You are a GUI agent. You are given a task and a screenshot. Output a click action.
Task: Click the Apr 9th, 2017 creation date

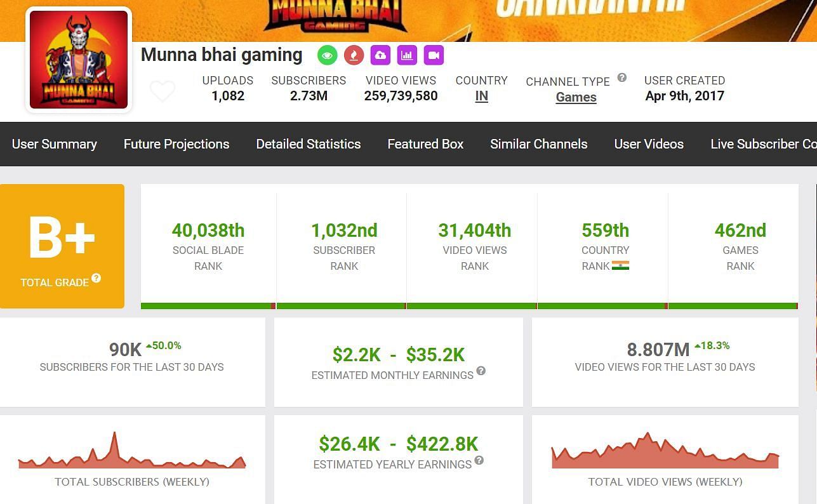685,96
